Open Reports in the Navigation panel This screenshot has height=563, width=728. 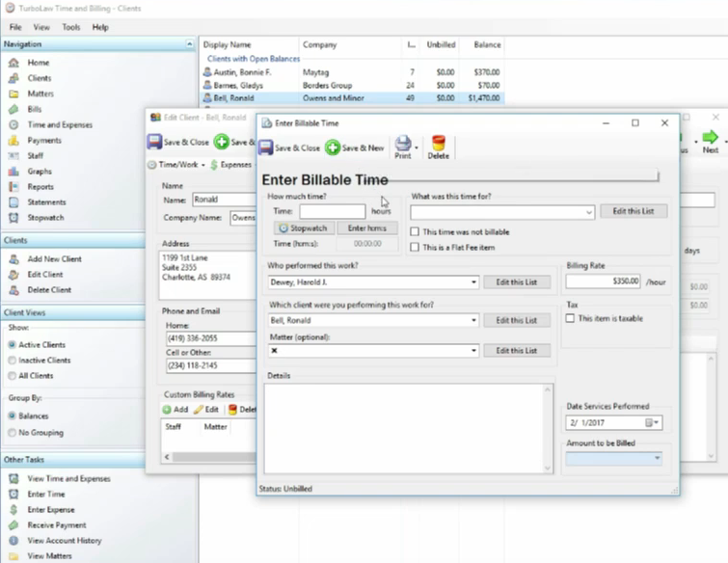coord(40,187)
